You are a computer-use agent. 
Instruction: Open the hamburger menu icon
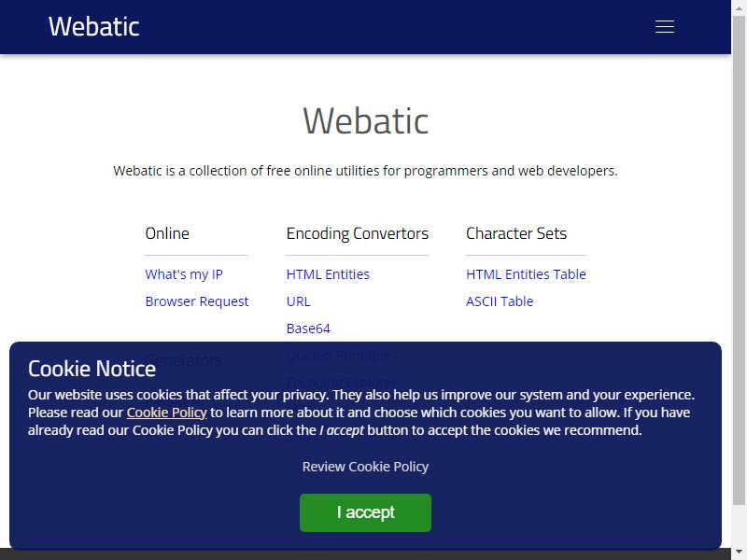tap(664, 27)
